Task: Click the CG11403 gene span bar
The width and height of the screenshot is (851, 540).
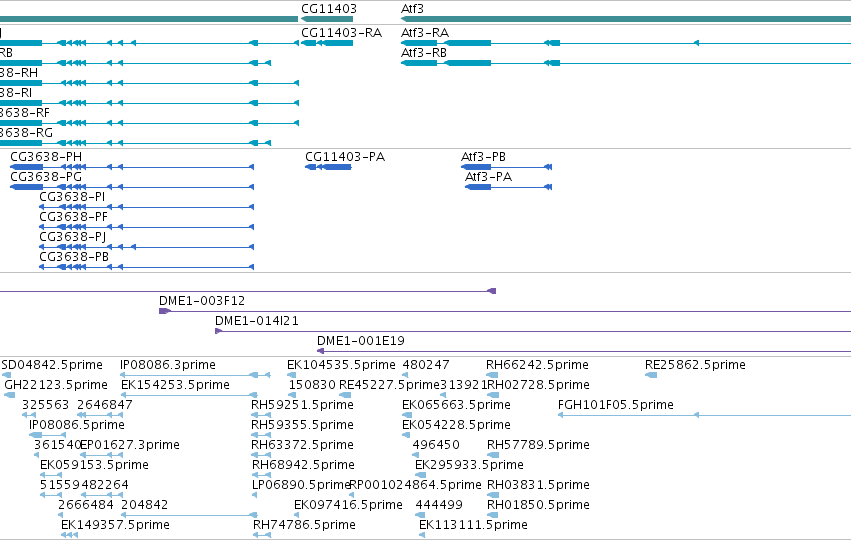Action: coord(327,19)
